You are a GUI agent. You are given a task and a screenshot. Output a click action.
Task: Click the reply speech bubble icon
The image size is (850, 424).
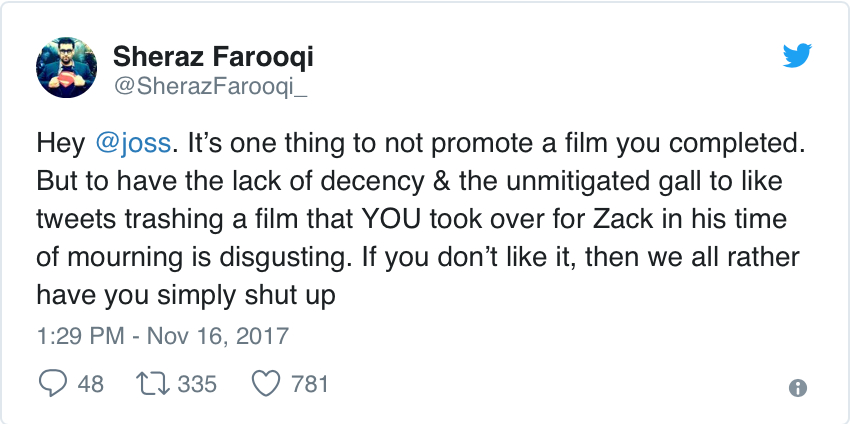(52, 383)
